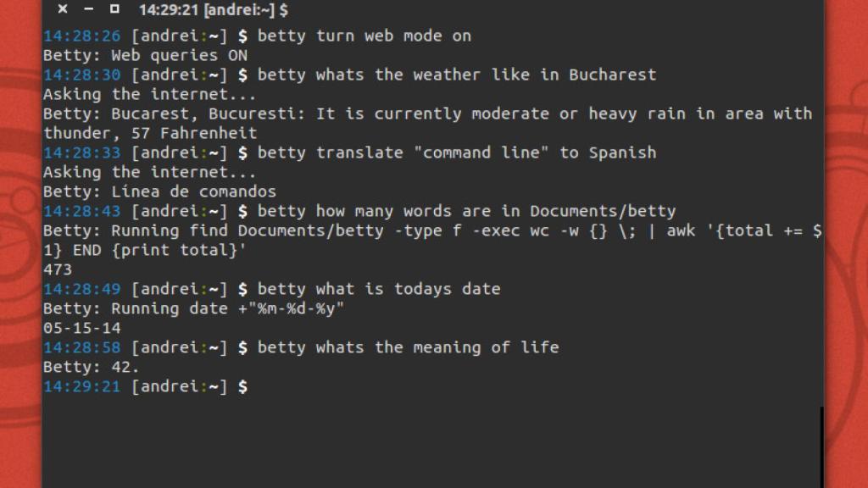Click the 14:28:26 timestamp
This screenshot has width=868, height=488.
coord(82,36)
